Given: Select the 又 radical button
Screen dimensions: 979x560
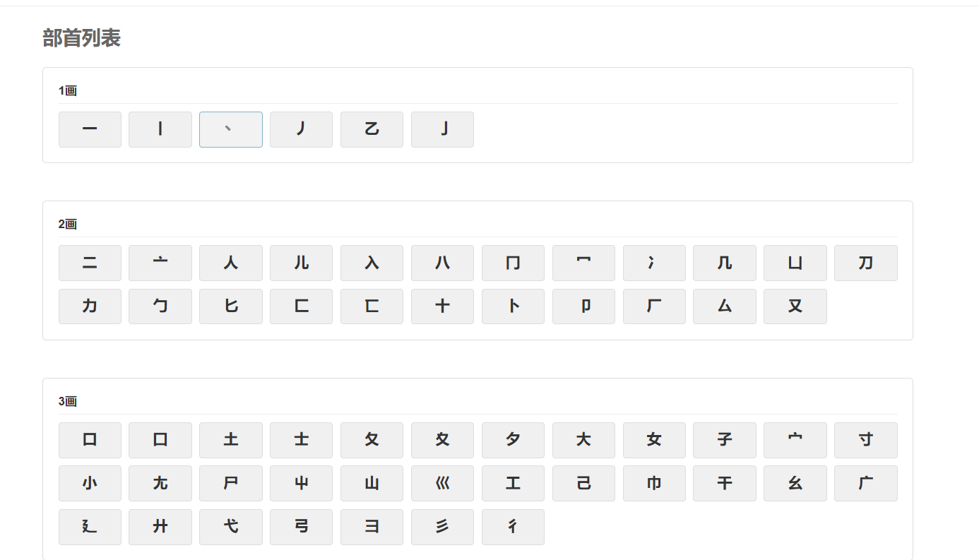Looking at the screenshot, I should click(x=795, y=306).
